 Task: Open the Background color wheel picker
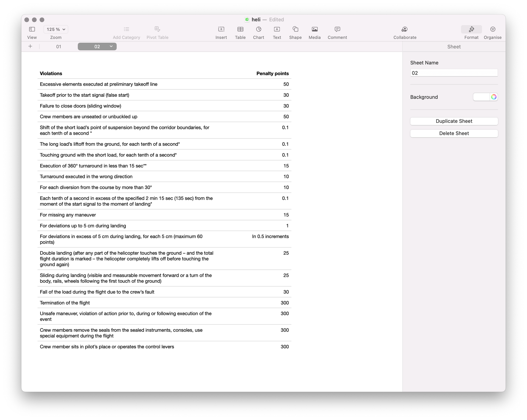[x=494, y=97]
